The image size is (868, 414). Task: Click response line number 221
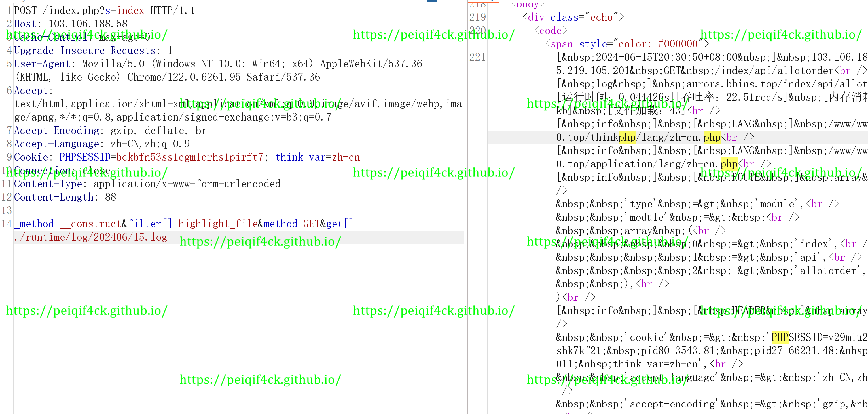point(477,57)
